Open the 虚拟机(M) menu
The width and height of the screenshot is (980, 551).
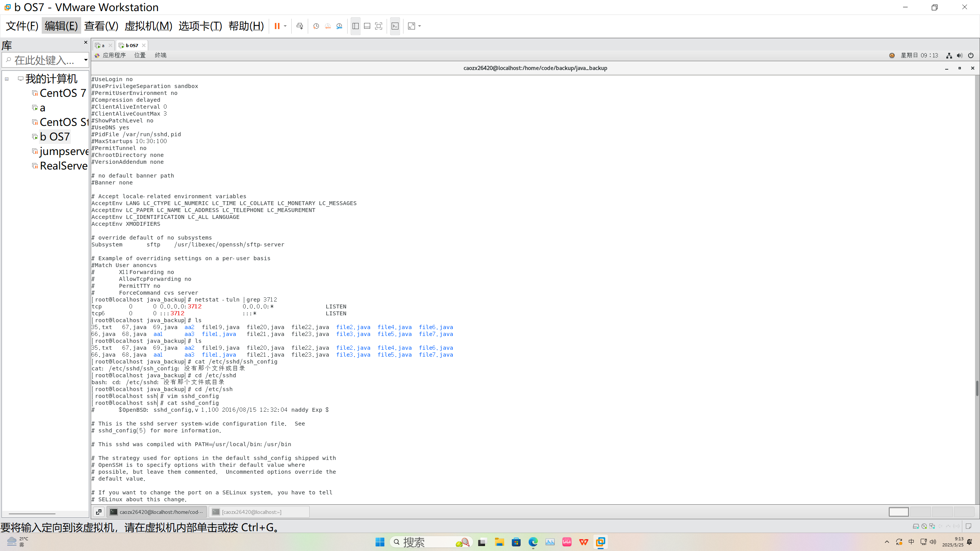point(148,26)
